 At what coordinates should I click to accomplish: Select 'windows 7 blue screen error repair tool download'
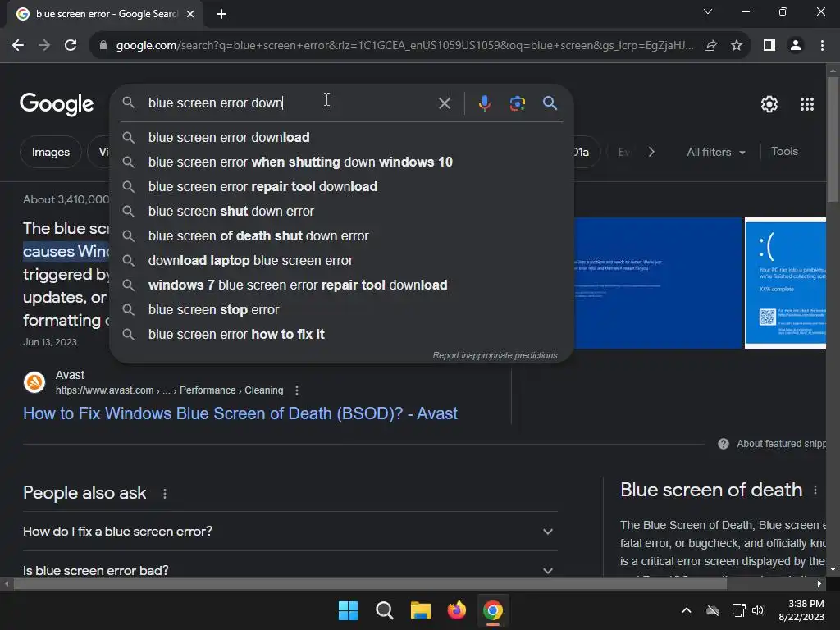point(342,285)
